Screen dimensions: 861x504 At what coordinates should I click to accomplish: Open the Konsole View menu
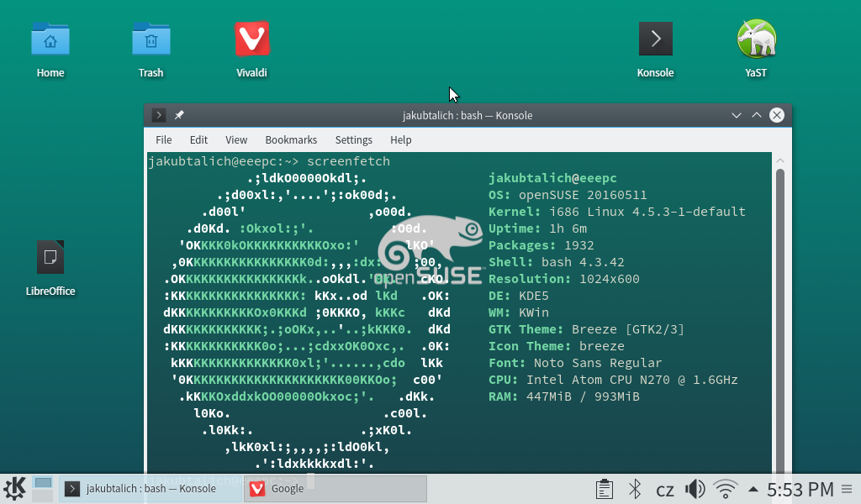pos(236,139)
